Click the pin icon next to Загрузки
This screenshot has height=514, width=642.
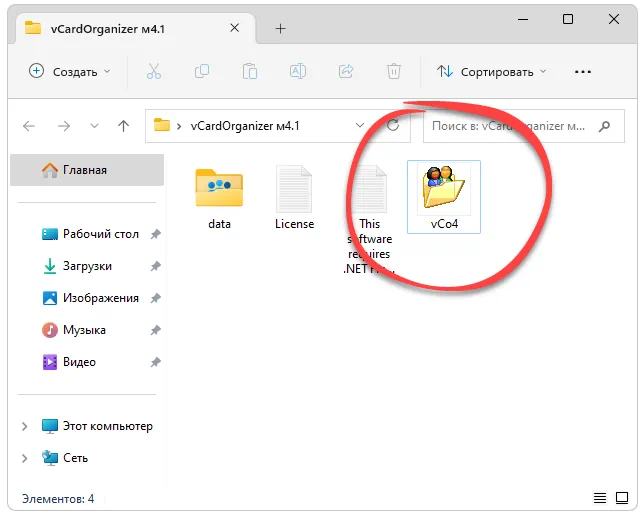[155, 266]
